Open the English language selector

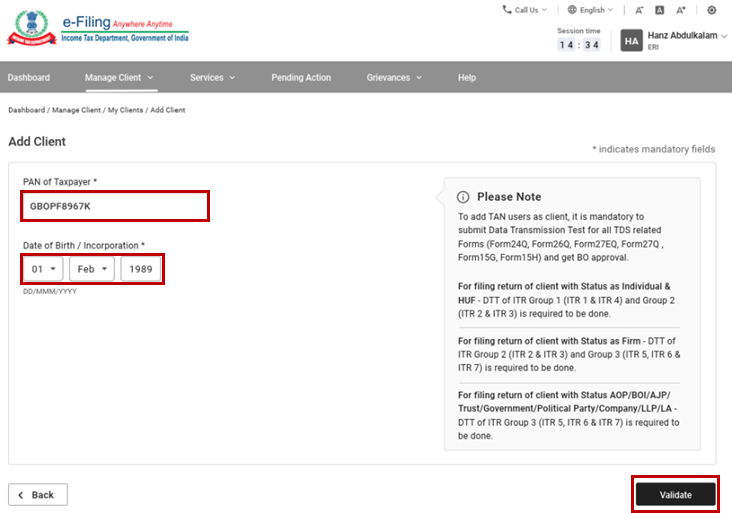point(590,10)
